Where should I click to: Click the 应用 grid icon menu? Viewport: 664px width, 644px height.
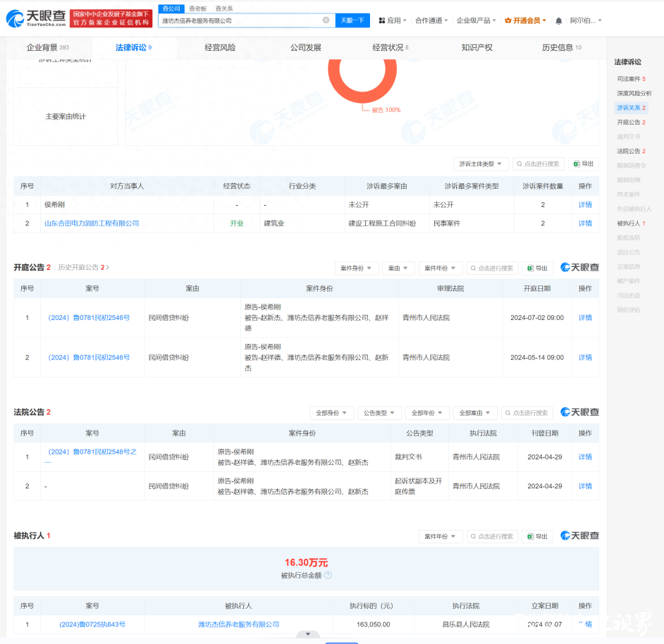coord(392,20)
